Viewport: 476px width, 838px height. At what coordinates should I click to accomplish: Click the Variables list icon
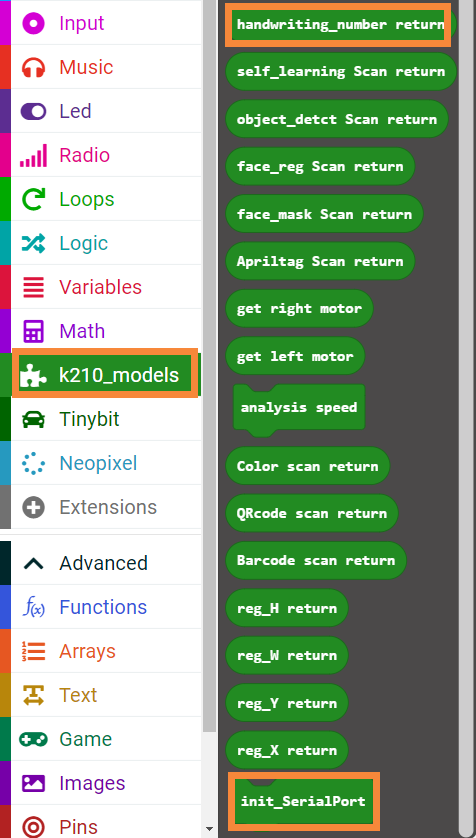(x=34, y=288)
